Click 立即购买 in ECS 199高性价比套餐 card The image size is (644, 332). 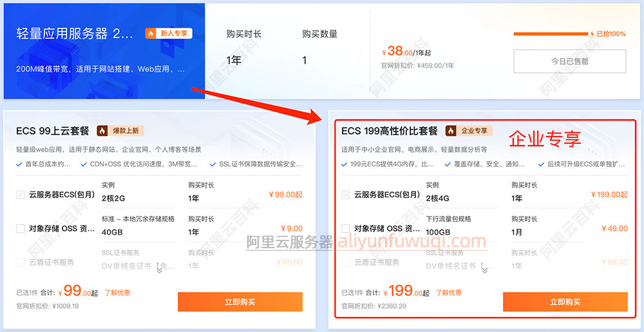click(x=565, y=302)
